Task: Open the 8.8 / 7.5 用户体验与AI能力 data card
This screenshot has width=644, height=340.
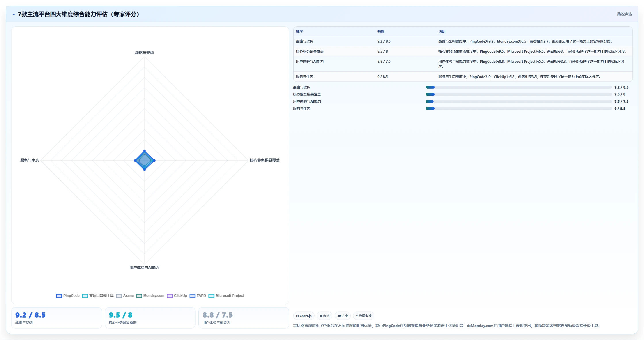Action: (244, 318)
